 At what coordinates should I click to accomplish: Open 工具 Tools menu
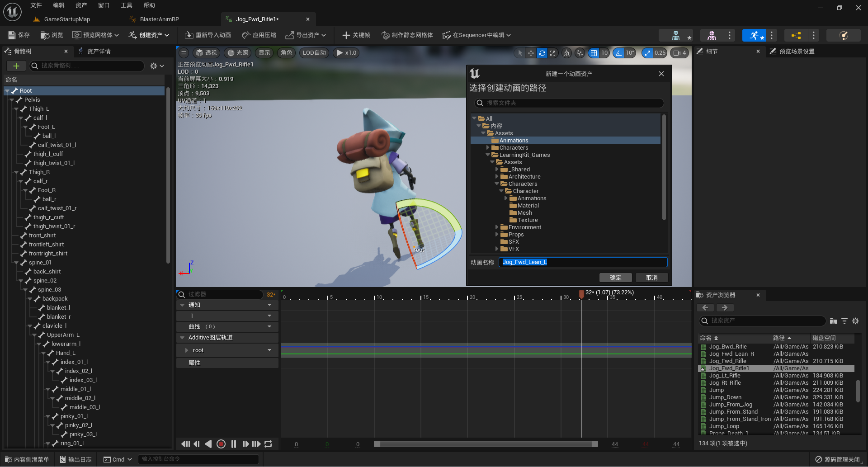pos(127,5)
